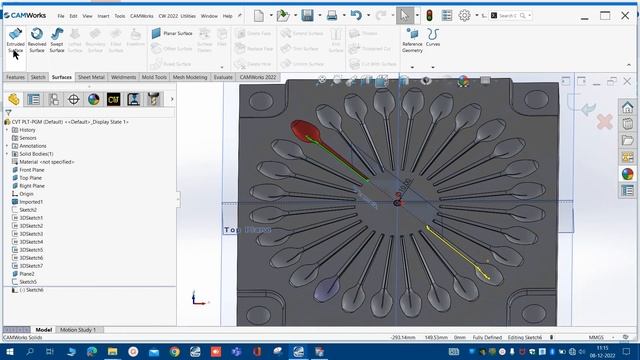Image resolution: width=640 pixels, height=360 pixels.
Task: Open the Undo history dropdown arrow
Action: [369, 16]
